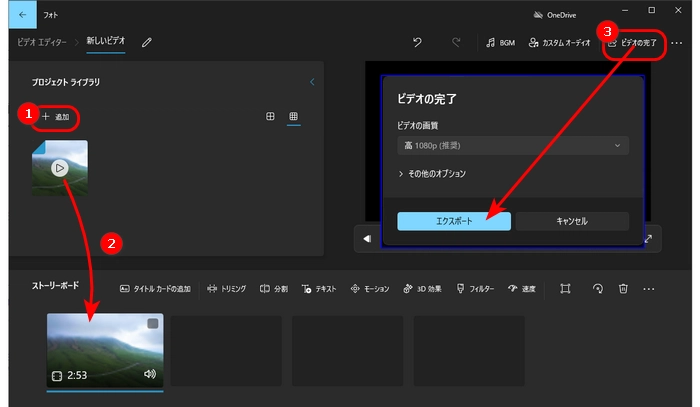Tick the checkbox on the storyboard clip
This screenshot has height=407, width=700.
(152, 324)
